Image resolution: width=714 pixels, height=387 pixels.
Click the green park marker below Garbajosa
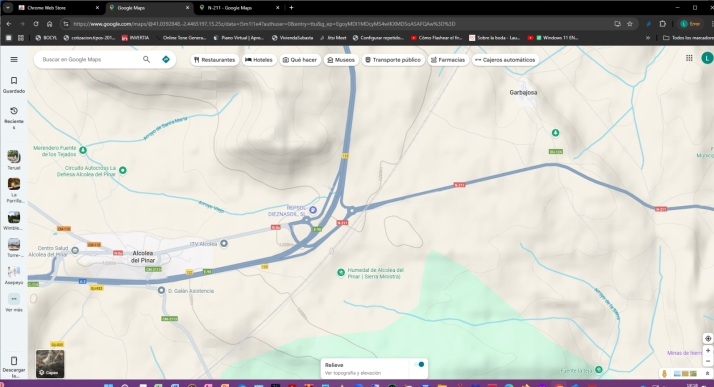click(555, 132)
